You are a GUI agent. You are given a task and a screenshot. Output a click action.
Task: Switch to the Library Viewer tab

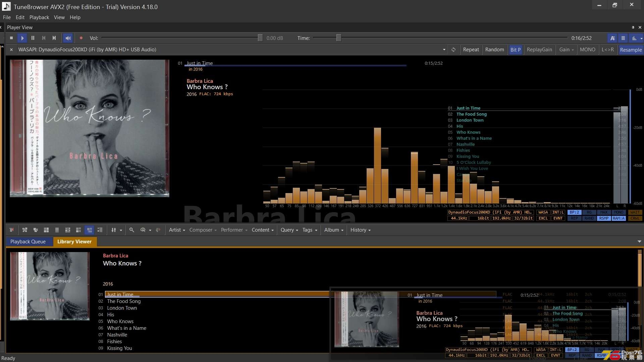[x=74, y=242]
